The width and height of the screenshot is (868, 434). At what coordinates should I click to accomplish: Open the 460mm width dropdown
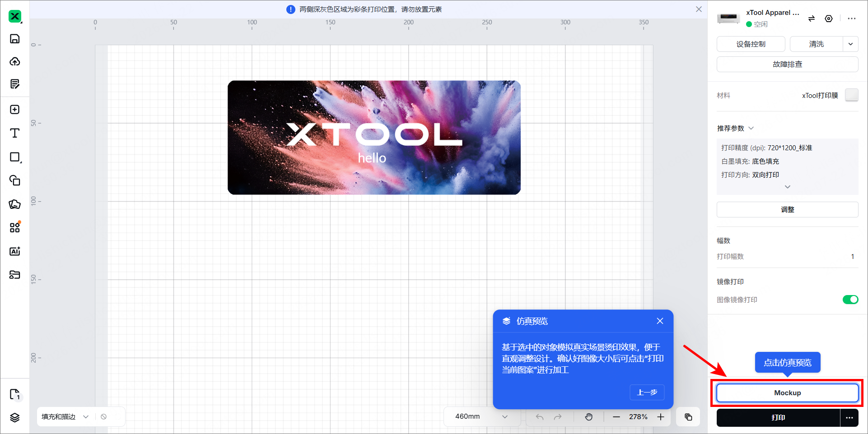pos(481,416)
